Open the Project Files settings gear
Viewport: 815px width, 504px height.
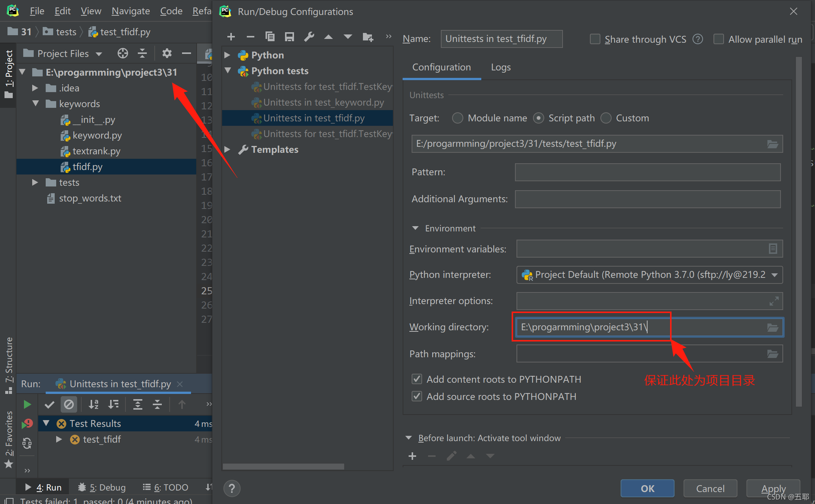tap(167, 53)
